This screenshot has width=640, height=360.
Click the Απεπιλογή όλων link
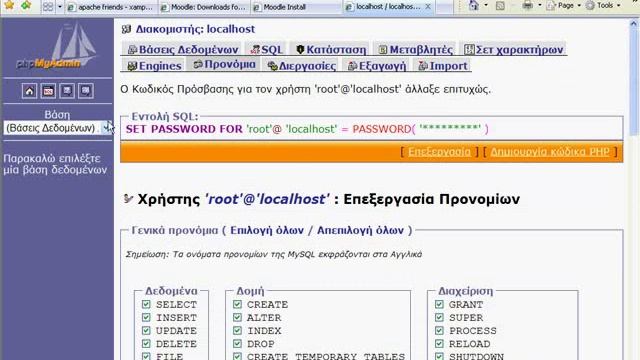pyautogui.click(x=360, y=230)
